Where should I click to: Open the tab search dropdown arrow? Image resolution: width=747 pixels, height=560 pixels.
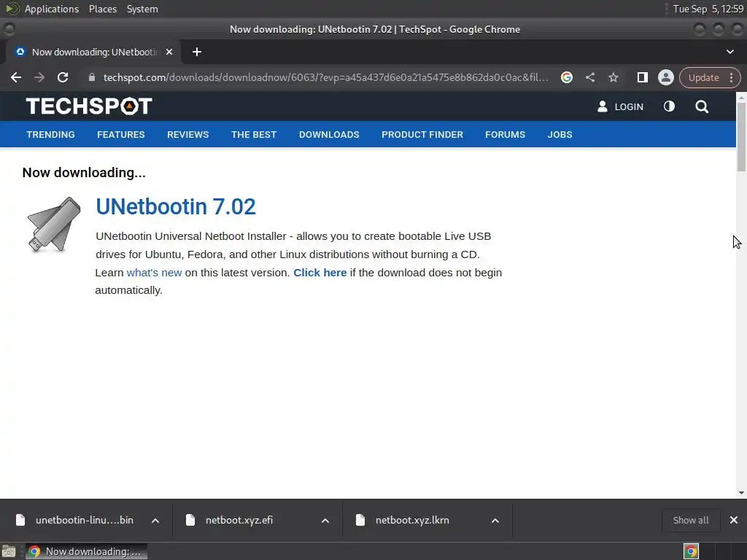tap(729, 52)
